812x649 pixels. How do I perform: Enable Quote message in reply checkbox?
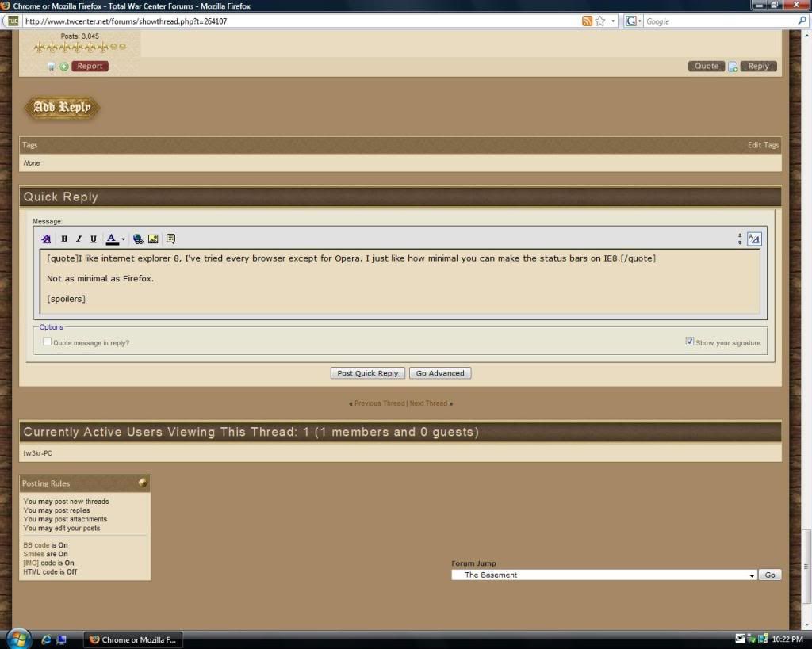click(x=48, y=342)
